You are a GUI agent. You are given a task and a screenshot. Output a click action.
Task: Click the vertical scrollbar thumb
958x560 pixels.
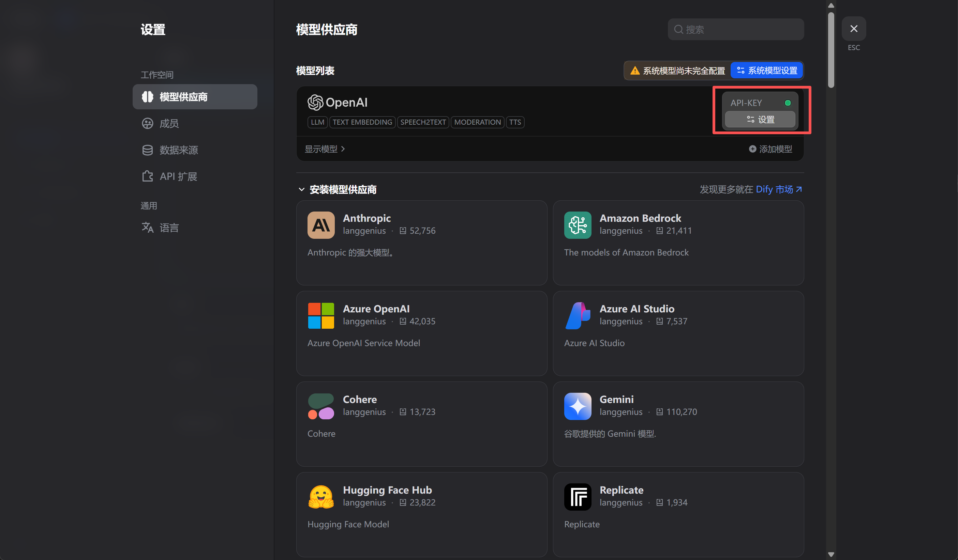click(x=830, y=50)
